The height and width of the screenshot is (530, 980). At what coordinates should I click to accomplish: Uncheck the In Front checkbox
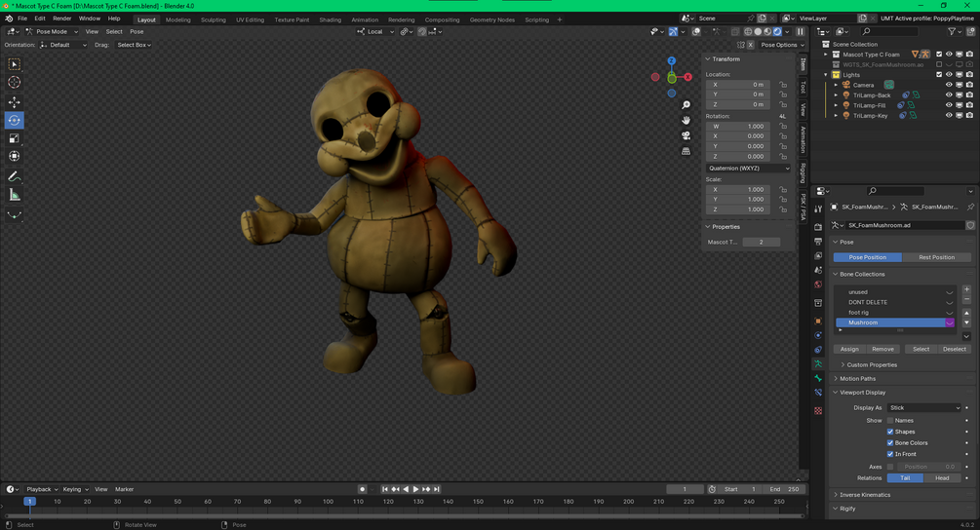coord(890,454)
